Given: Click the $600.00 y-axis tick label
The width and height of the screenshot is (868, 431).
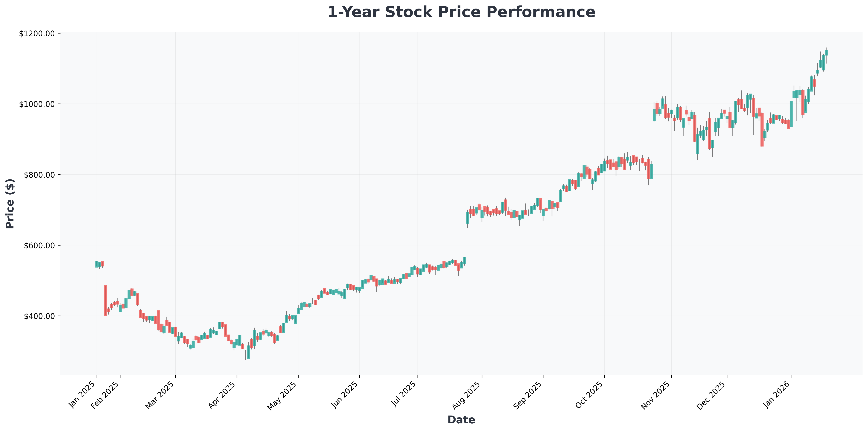Looking at the screenshot, I should (x=38, y=245).
